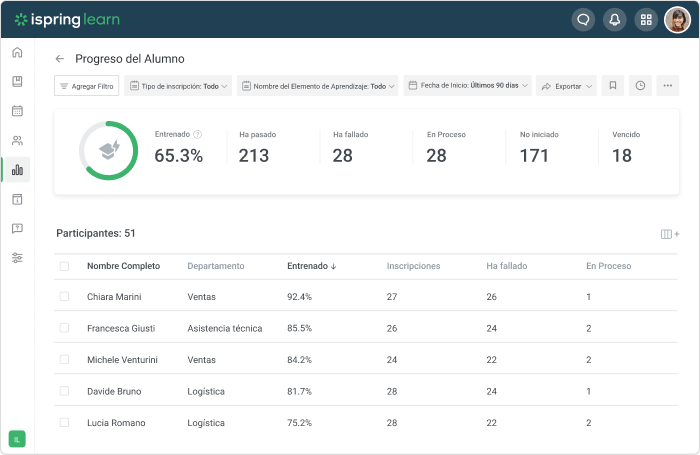Click the No iniciado 171 value
700x455 pixels.
point(534,156)
